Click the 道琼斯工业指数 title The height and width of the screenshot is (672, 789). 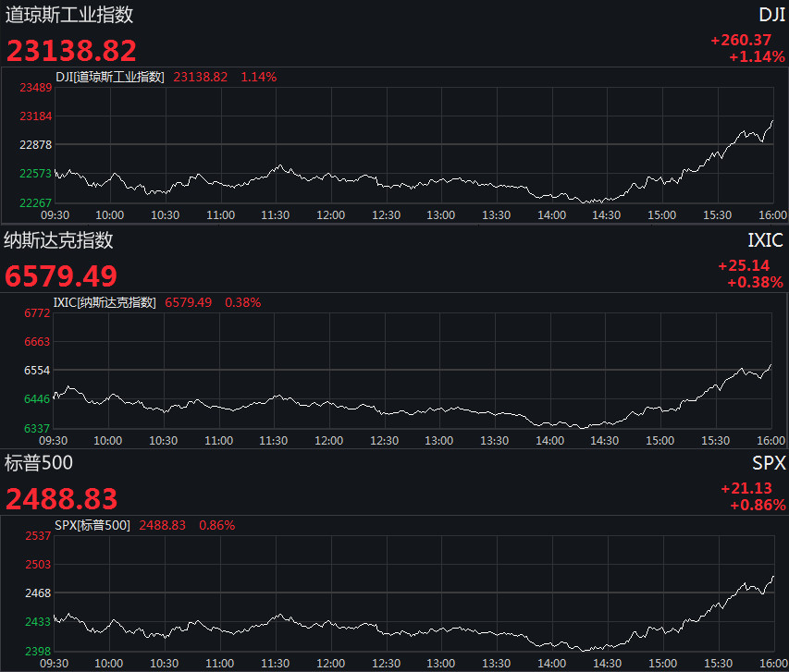[x=69, y=15]
